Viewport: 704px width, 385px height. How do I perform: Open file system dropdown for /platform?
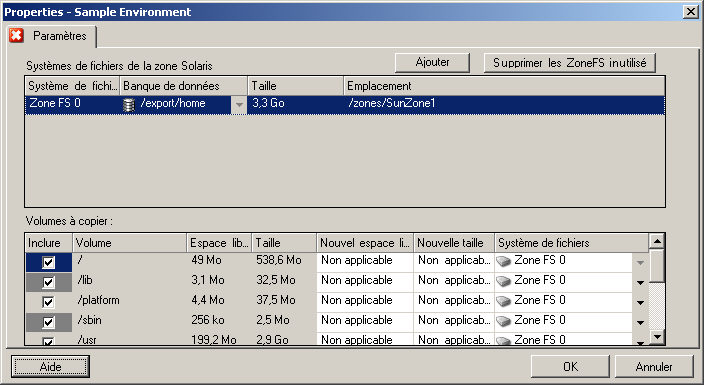(x=641, y=302)
